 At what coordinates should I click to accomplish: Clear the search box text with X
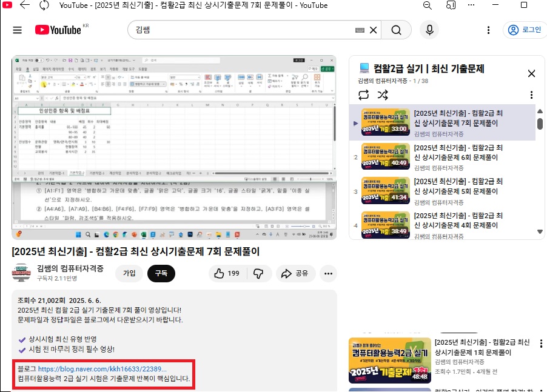pyautogui.click(x=374, y=30)
